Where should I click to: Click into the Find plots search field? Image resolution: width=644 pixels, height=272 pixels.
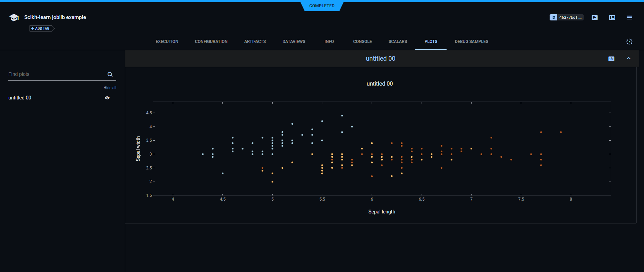(56, 74)
